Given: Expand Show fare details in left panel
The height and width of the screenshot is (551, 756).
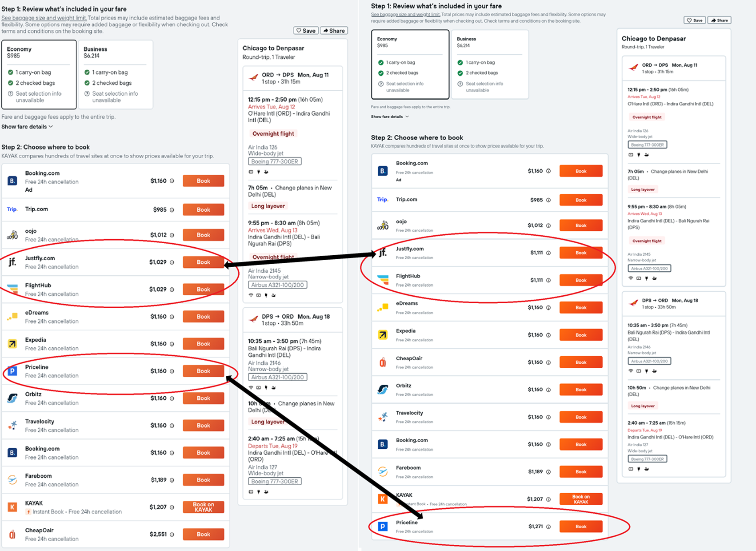Looking at the screenshot, I should point(27,127).
